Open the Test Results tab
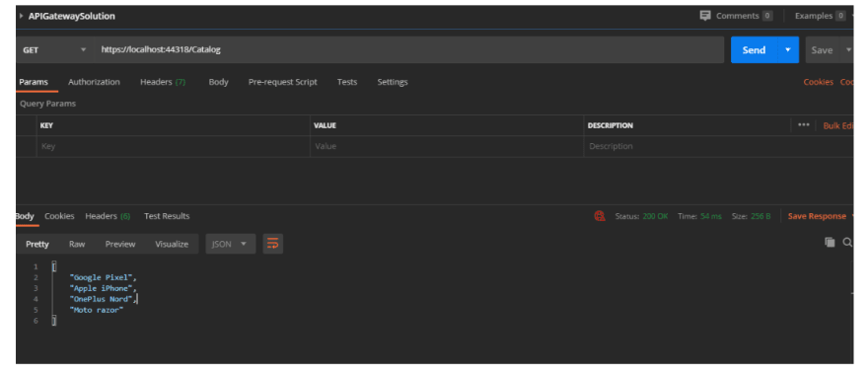The height and width of the screenshot is (376, 868). pos(167,216)
